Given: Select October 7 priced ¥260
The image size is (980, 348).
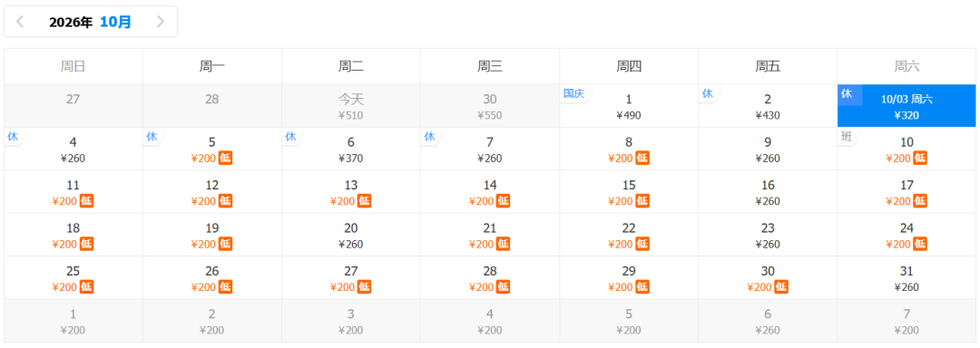Looking at the screenshot, I should coord(490,149).
